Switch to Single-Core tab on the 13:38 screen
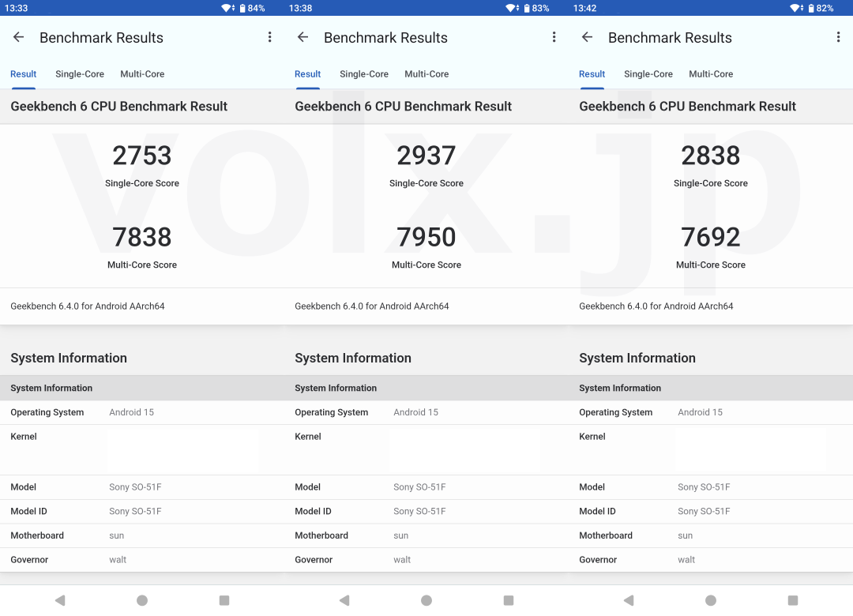This screenshot has width=853, height=616. (364, 74)
